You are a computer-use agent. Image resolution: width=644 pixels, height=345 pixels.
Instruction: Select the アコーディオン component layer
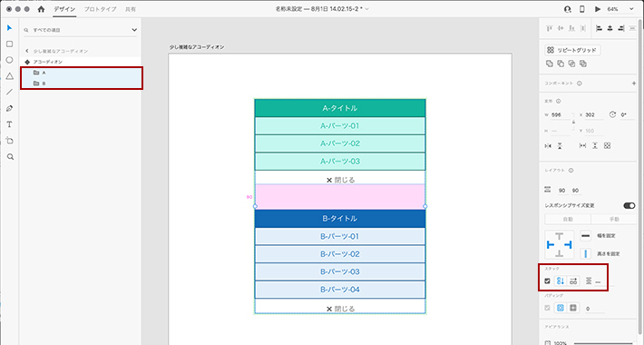pyautogui.click(x=82, y=62)
